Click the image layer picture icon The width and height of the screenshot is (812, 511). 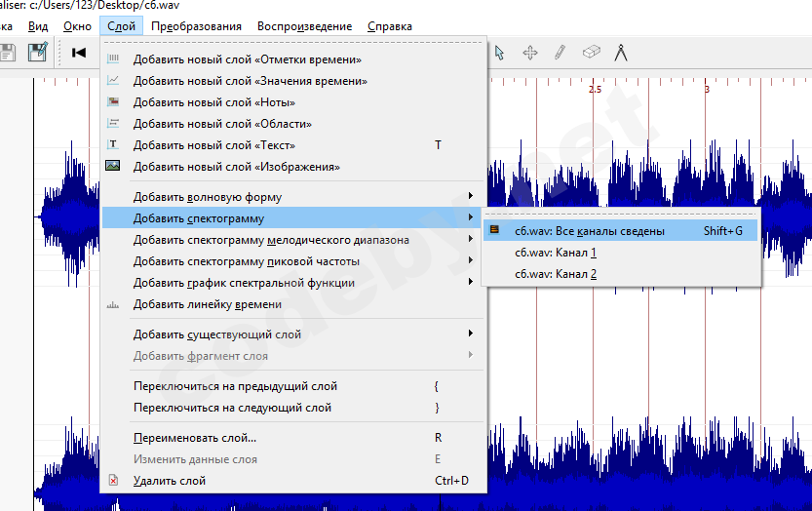point(112,166)
